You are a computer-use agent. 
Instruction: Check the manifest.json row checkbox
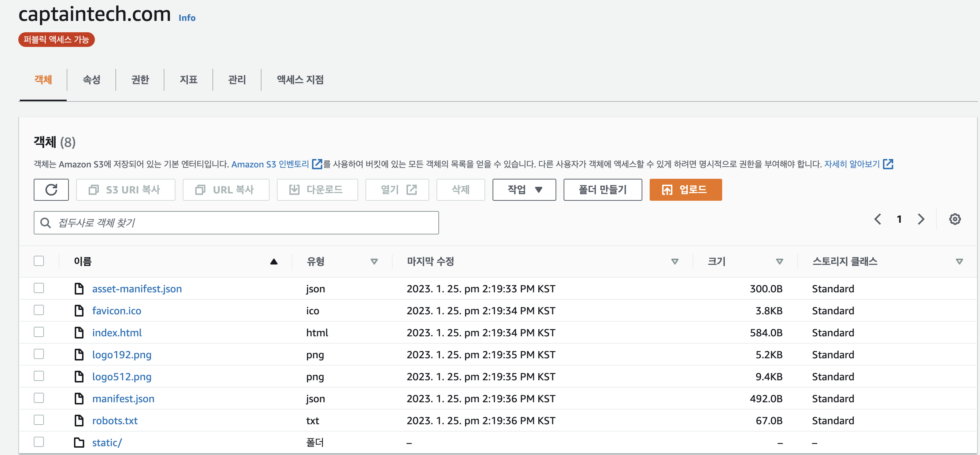(x=39, y=398)
